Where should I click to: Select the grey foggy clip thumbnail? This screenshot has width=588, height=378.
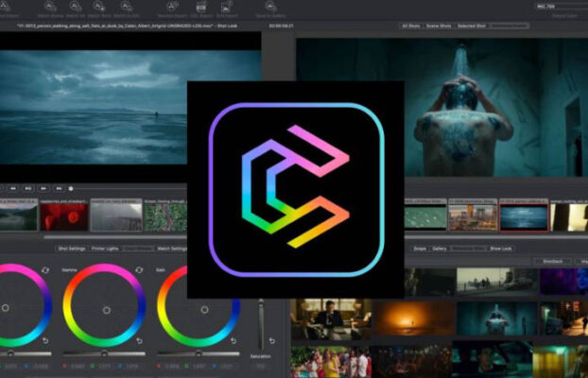(x=116, y=215)
